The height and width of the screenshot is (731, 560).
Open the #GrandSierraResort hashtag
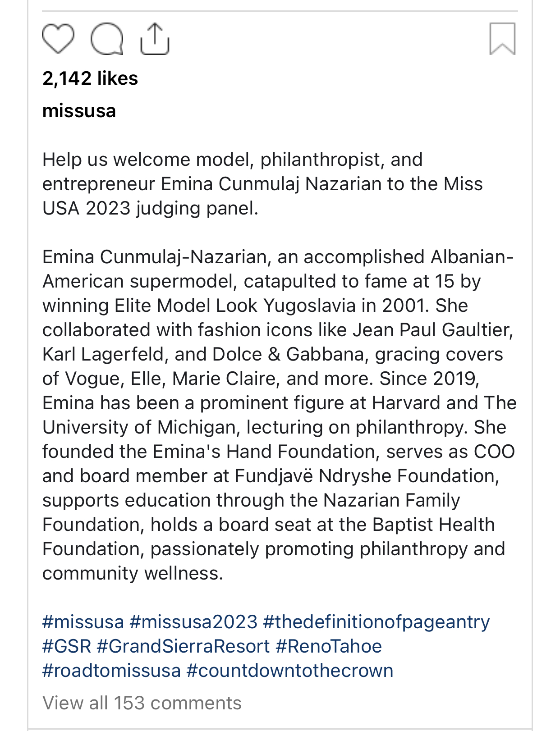pyautogui.click(x=183, y=646)
